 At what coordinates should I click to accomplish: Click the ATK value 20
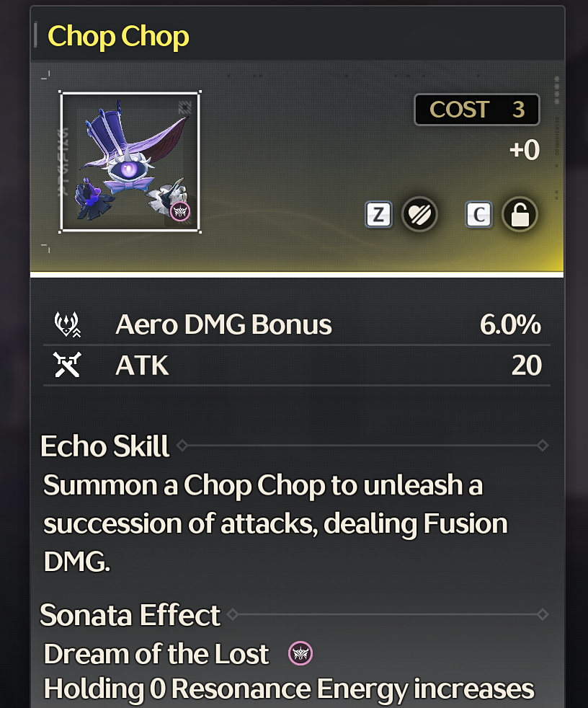click(x=527, y=366)
